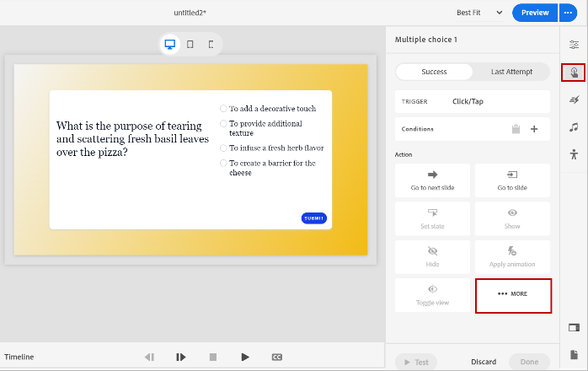Switch to the Last Attempt tab
This screenshot has height=371, width=588.
[x=511, y=72]
